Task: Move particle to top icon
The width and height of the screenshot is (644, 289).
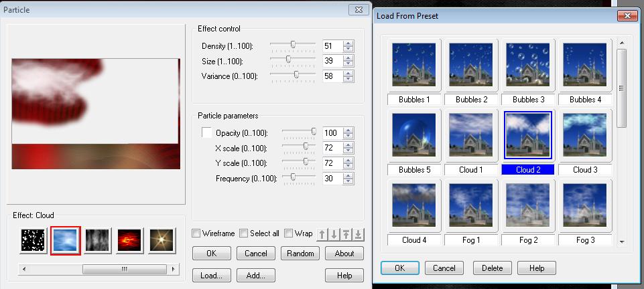Action: (x=346, y=235)
